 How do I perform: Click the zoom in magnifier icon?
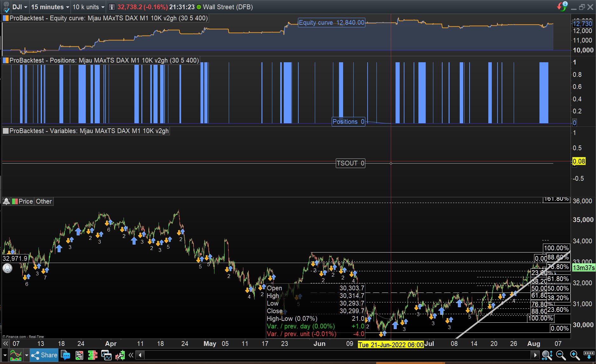[574, 355]
